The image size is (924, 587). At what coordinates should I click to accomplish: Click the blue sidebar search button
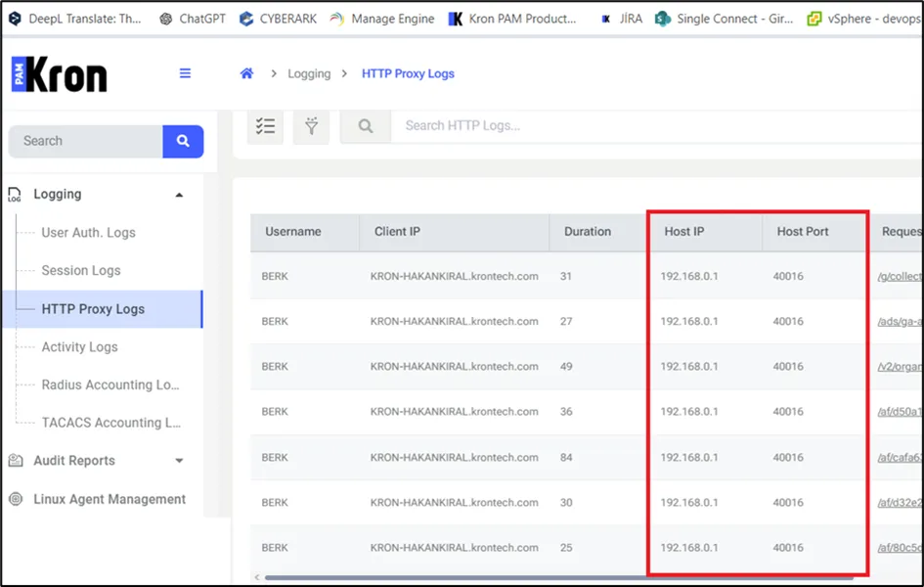click(x=183, y=141)
